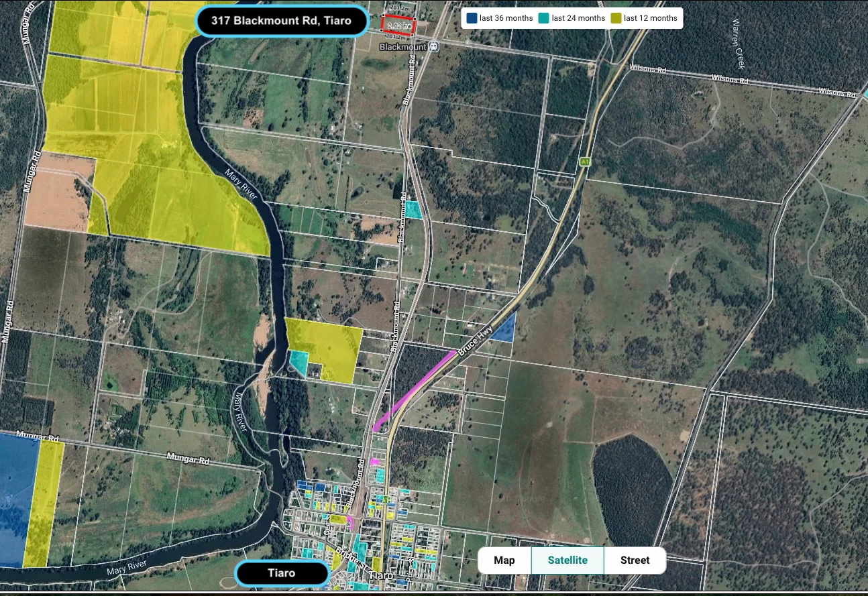Click the olive 'last 12 months' color square
The width and height of the screenshot is (868, 596).
pos(616,18)
